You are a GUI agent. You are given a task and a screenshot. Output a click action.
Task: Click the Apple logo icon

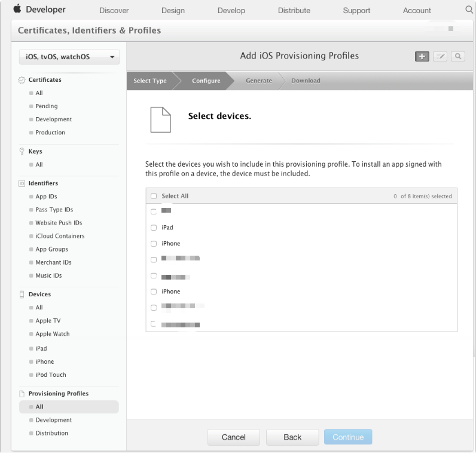(17, 9)
